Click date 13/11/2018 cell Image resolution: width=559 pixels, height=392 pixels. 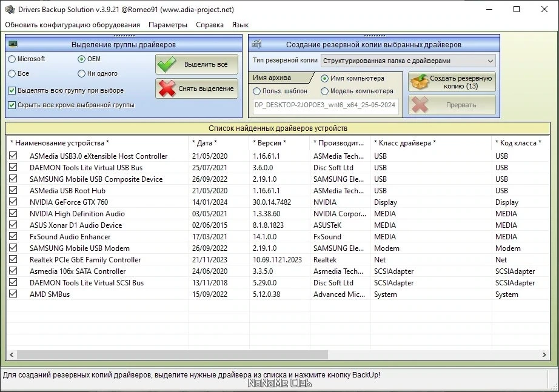click(210, 283)
